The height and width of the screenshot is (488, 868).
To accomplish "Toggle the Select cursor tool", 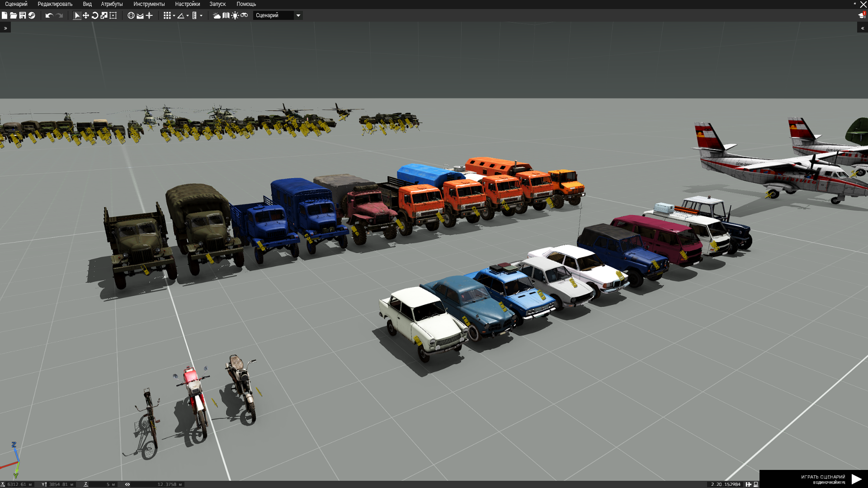I will tap(77, 15).
